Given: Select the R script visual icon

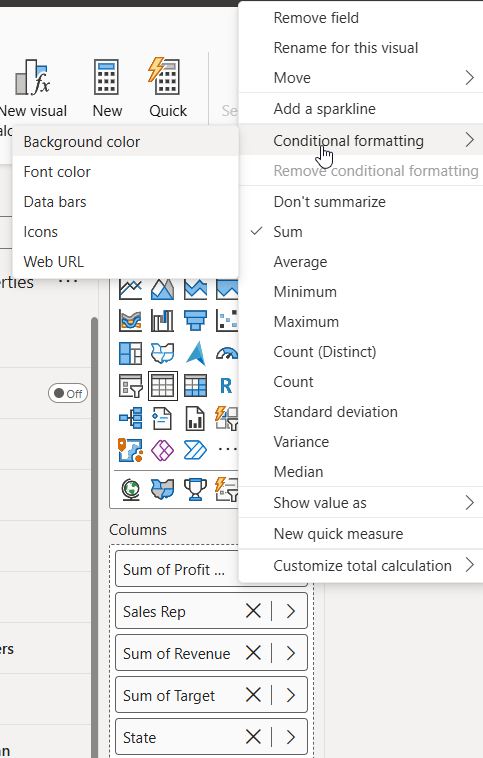Looking at the screenshot, I should (226, 386).
